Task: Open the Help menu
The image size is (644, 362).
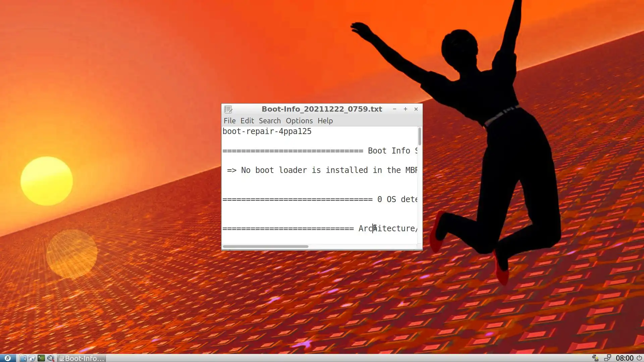Action: [325, 121]
